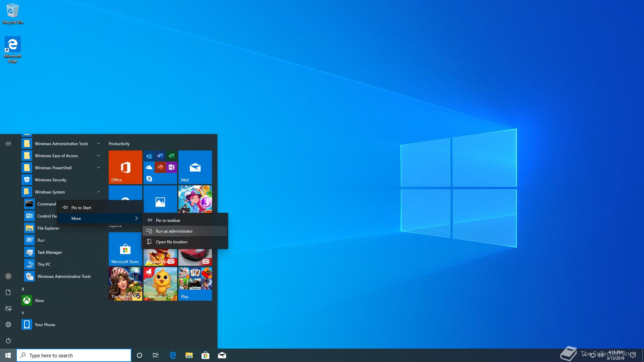Click the taskbar search box
This screenshot has width=644, height=362.
point(74,355)
